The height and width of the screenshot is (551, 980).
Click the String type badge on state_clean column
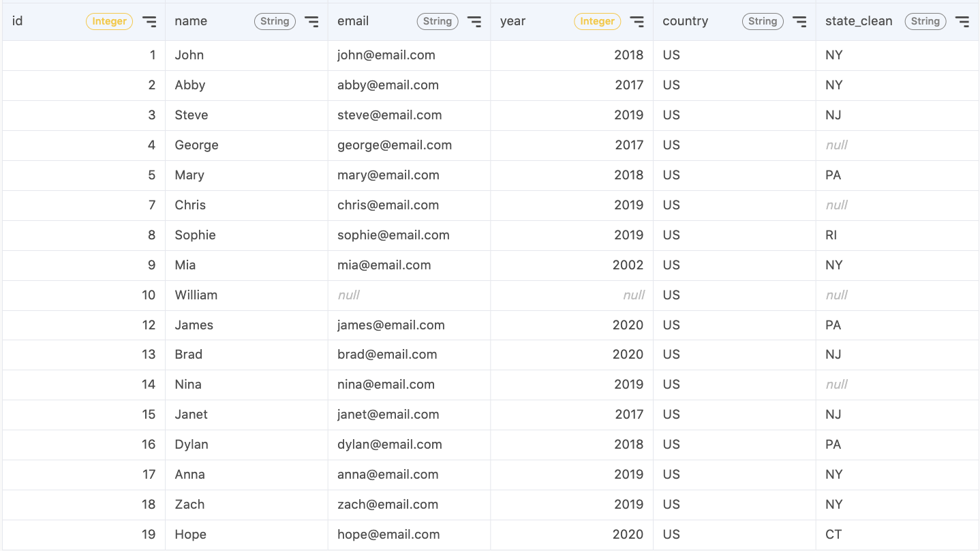(x=925, y=21)
